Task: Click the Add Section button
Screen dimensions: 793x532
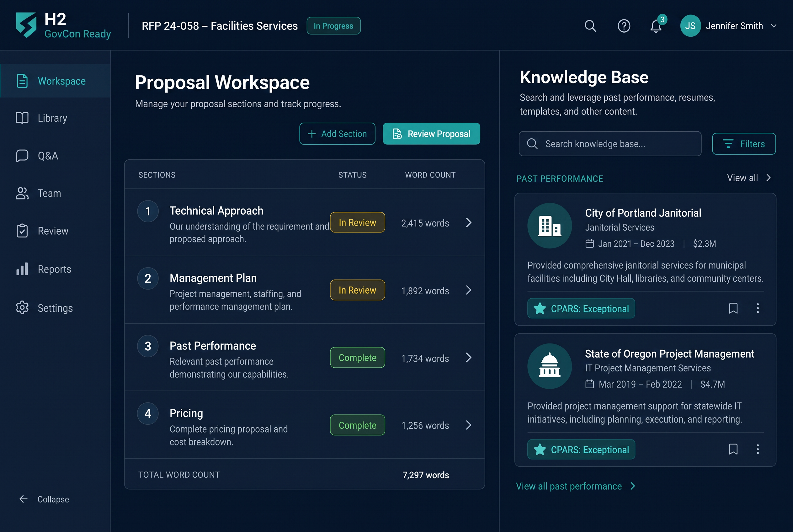Action: (x=337, y=134)
